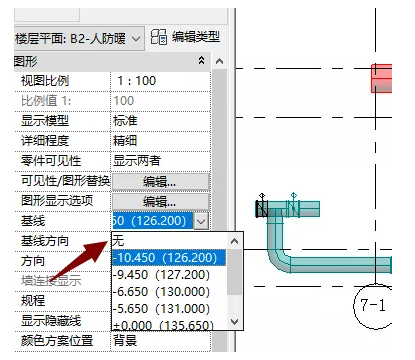Click the properties panel scrollbar up arrow
This screenshot has height=360, width=415.
219,61
